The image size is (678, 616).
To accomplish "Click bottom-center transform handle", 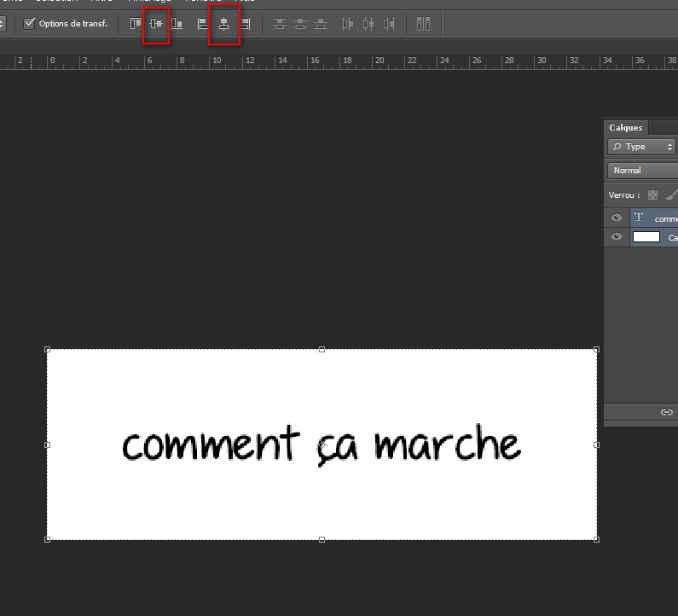I will (322, 539).
